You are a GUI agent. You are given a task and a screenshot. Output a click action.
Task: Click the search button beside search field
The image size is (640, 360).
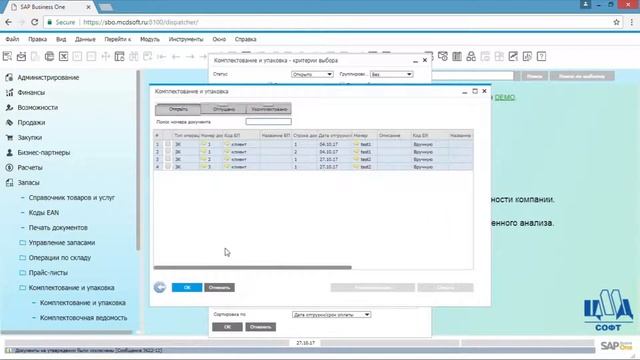click(534, 76)
